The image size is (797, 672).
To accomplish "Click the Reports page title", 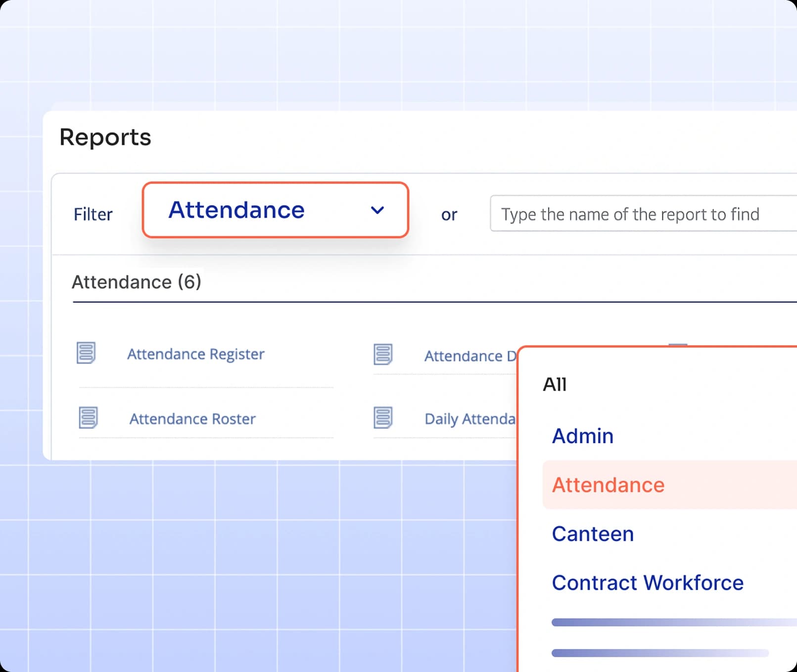I will [x=105, y=137].
